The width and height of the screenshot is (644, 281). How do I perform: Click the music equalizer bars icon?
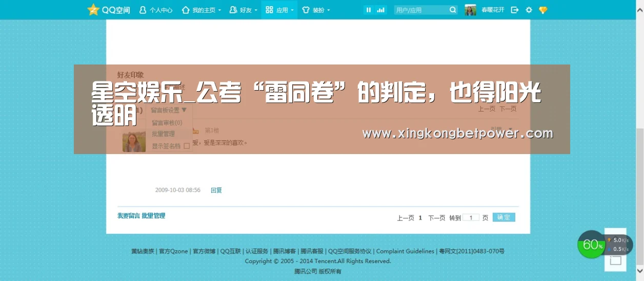pyautogui.click(x=381, y=10)
